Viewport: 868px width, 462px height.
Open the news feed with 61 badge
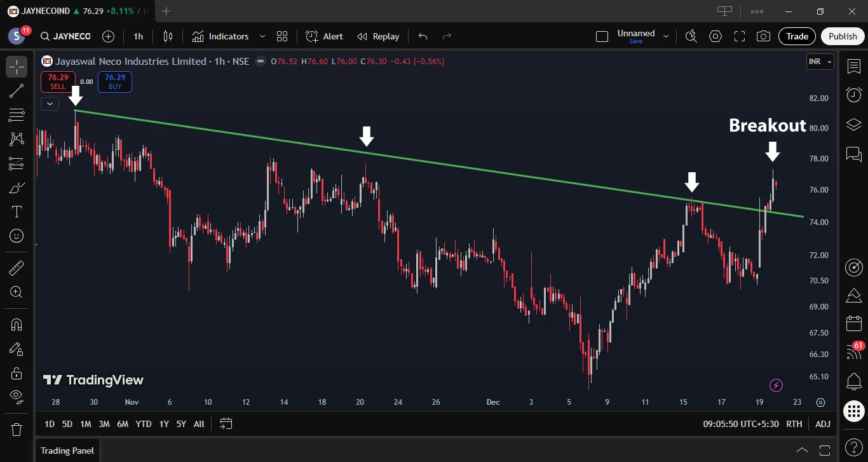coord(853,353)
